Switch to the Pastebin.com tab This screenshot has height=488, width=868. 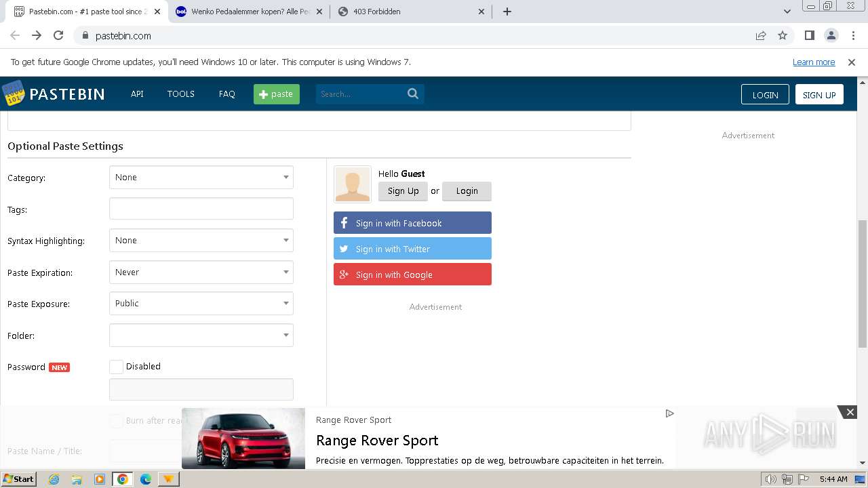point(88,12)
